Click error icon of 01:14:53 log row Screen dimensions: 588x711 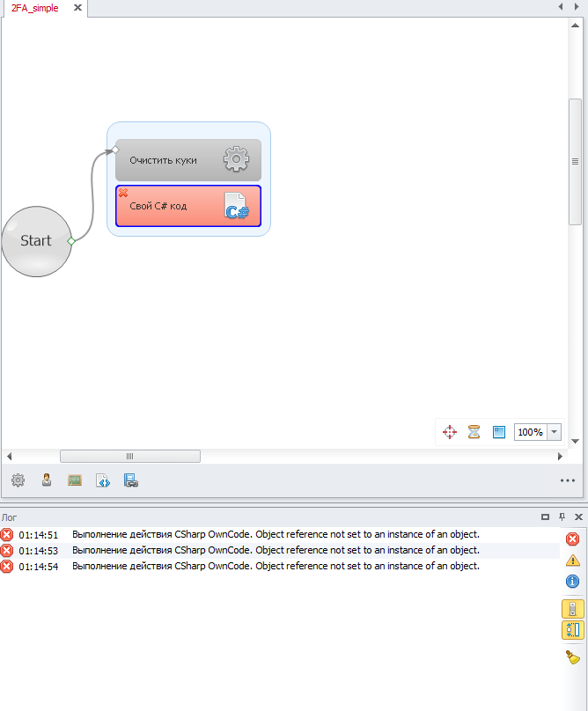pos(7,551)
